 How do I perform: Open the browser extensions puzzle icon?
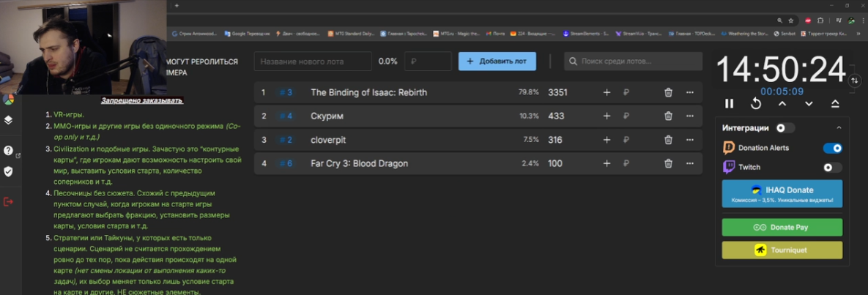[820, 20]
